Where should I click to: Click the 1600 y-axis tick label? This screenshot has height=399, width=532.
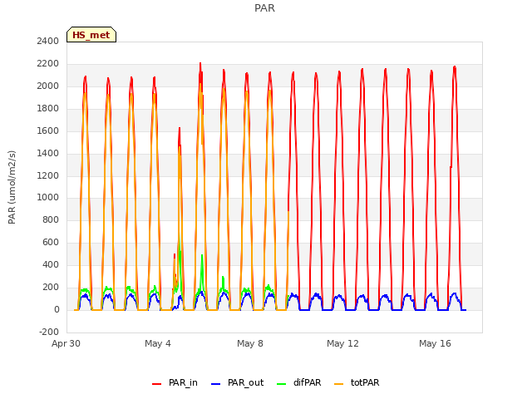(48, 131)
